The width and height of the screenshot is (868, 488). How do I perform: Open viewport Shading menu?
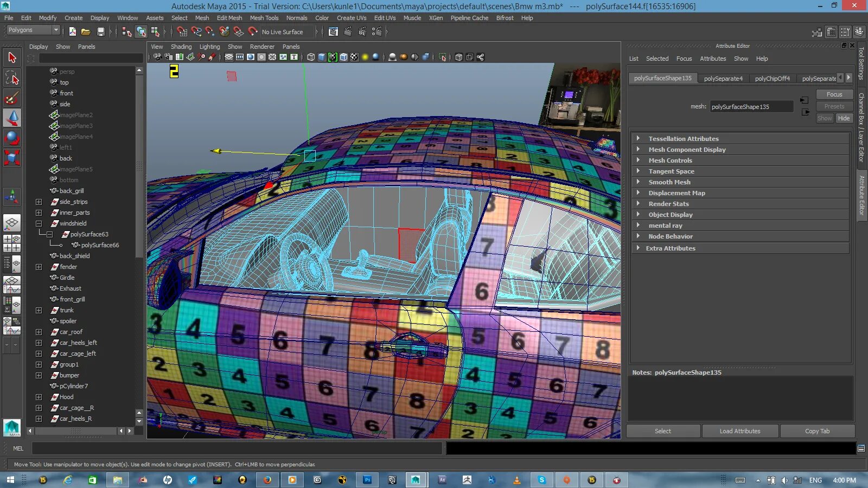coord(181,47)
